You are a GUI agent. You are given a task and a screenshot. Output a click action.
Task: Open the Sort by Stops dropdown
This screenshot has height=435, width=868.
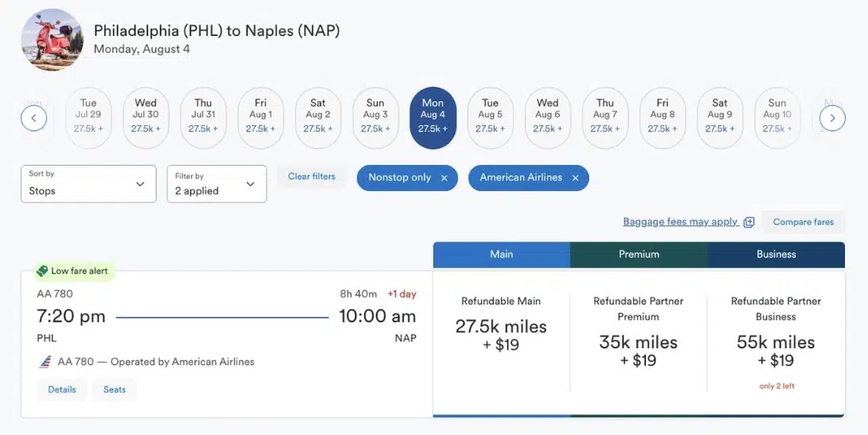point(88,184)
